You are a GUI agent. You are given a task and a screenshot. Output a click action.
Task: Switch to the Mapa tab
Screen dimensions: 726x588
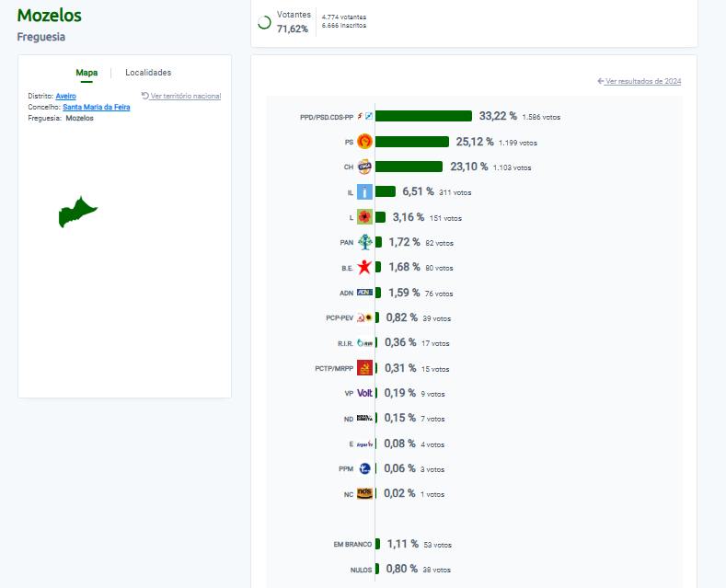86,73
